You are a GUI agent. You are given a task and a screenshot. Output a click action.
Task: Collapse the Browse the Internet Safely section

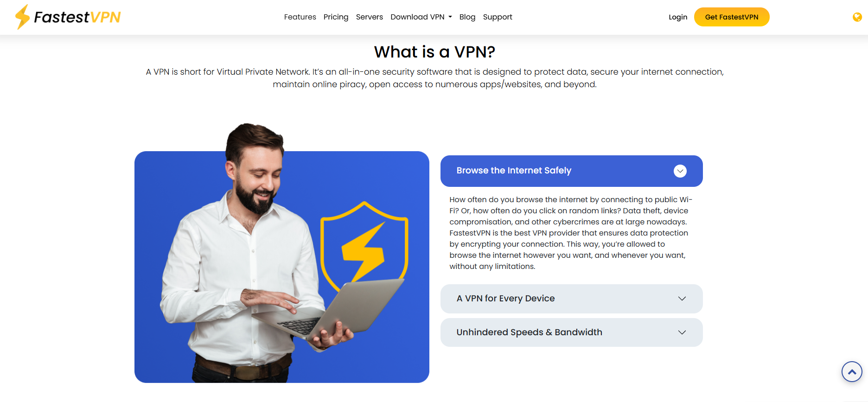[x=571, y=171]
